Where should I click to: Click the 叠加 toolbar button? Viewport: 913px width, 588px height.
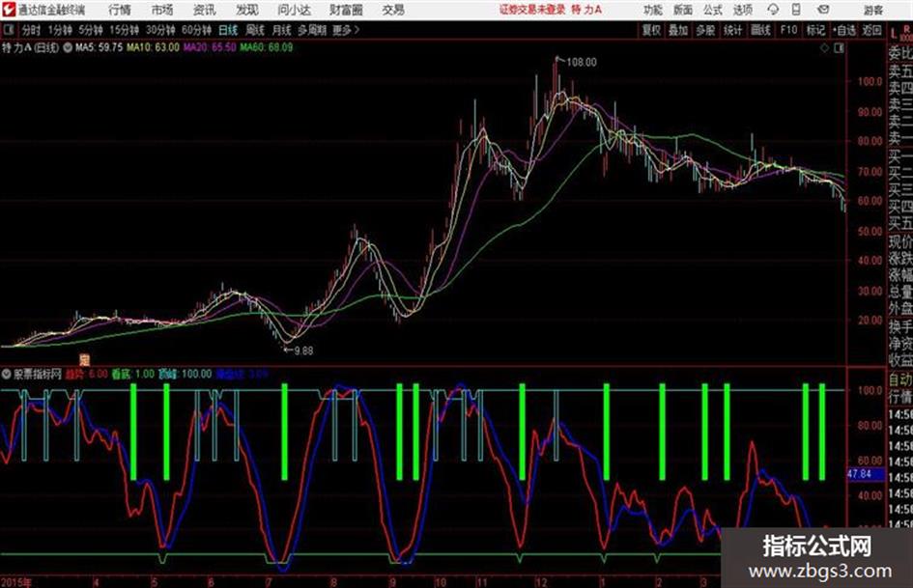[x=678, y=30]
